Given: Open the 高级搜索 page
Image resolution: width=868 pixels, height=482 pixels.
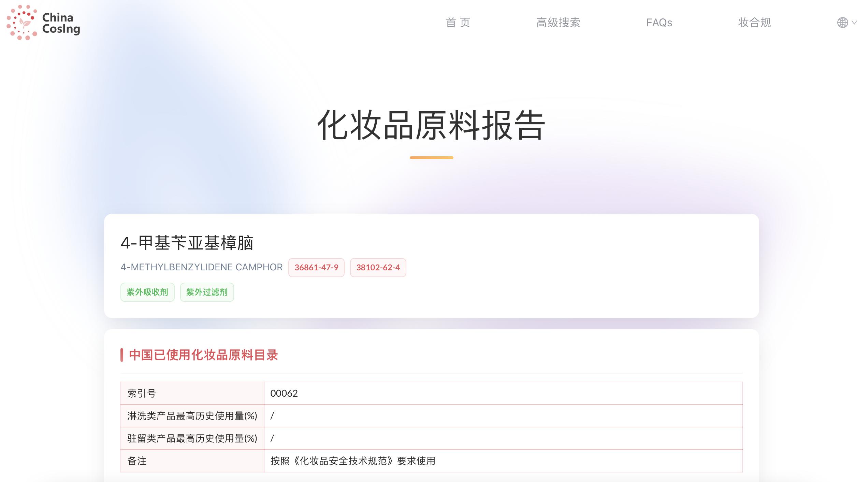Looking at the screenshot, I should (559, 22).
